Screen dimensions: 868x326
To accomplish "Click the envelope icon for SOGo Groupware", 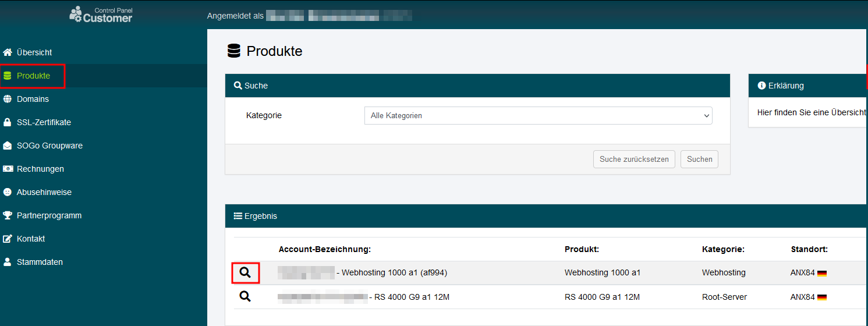I will coord(8,146).
